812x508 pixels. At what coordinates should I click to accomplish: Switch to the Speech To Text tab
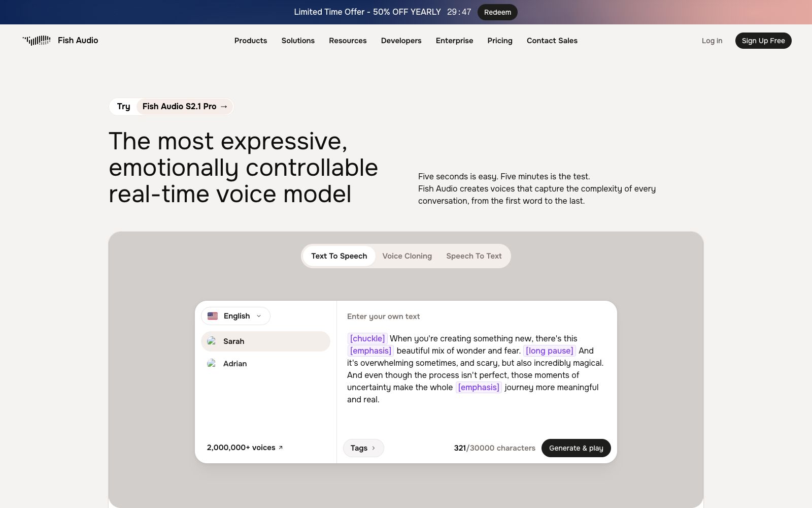pyautogui.click(x=474, y=256)
